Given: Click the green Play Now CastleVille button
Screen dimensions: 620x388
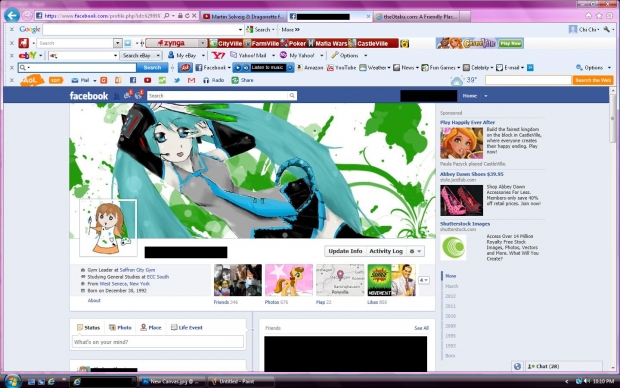Looking at the screenshot, I should 510,44.
